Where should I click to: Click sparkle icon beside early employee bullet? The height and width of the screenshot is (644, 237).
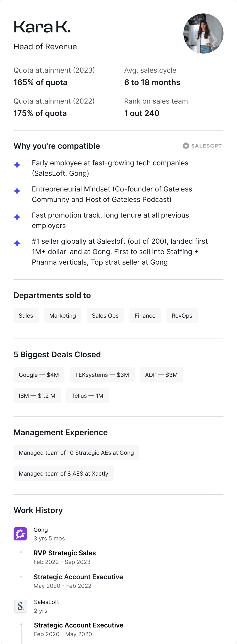[17, 165]
